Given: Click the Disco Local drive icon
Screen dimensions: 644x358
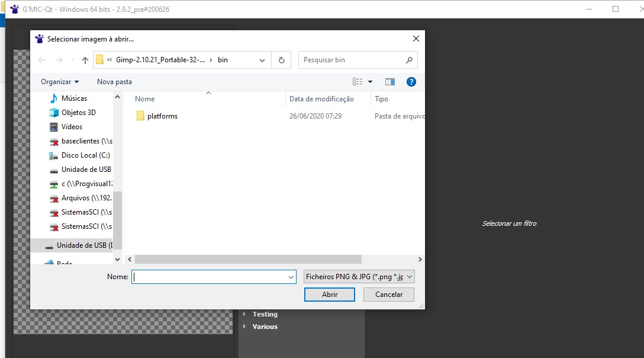Looking at the screenshot, I should point(53,155).
